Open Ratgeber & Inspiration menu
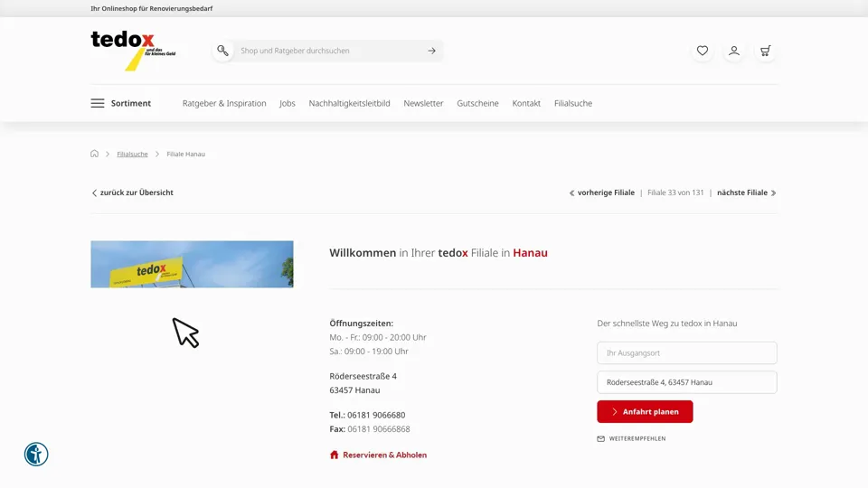 pyautogui.click(x=224, y=103)
